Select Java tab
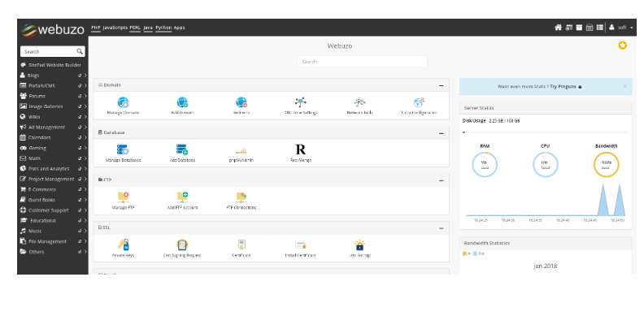The height and width of the screenshot is (316, 644). [148, 28]
